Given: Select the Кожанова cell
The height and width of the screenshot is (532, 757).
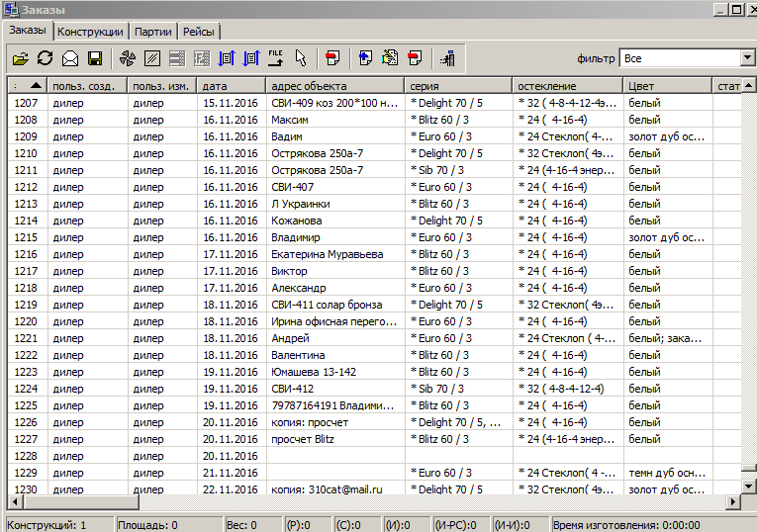Looking at the screenshot, I should coord(335,221).
